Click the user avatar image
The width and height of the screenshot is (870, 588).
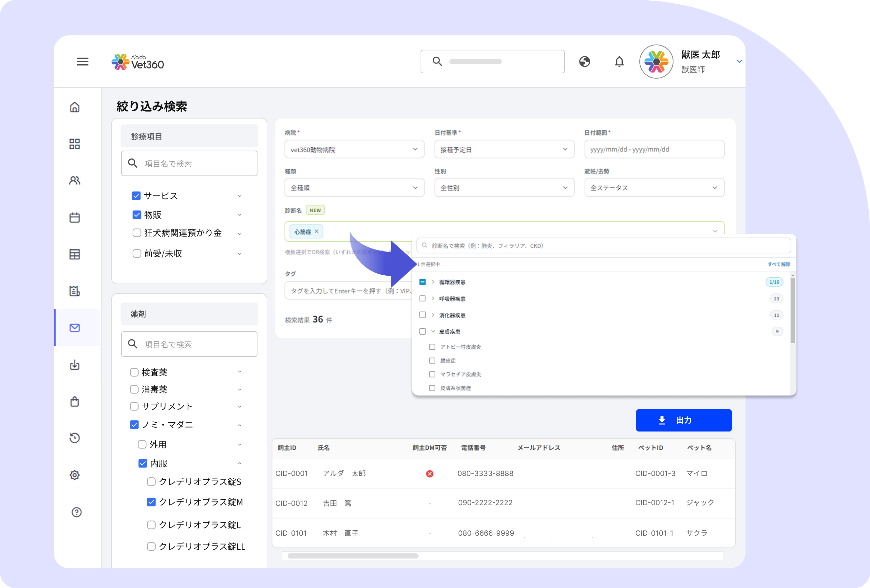pos(656,62)
